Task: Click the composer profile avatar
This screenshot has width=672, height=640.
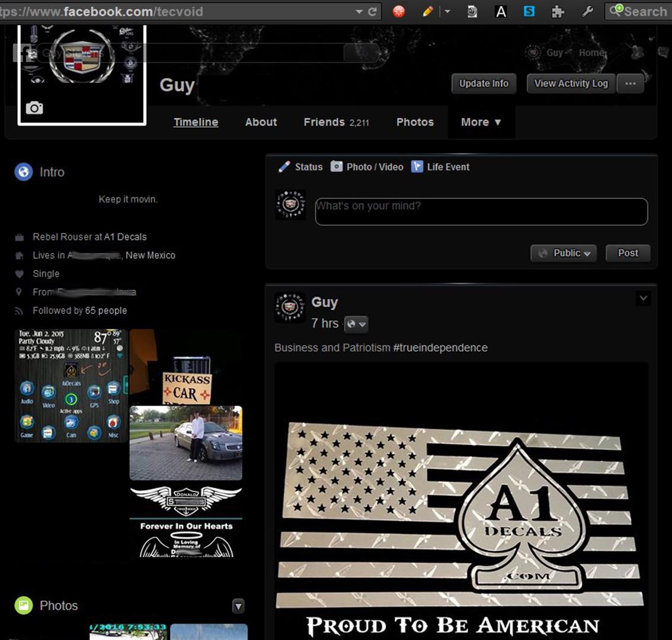Action: (x=290, y=205)
